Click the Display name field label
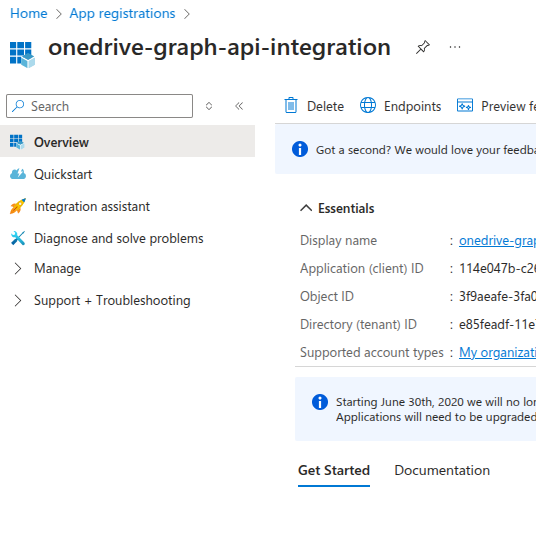The image size is (536, 544). 338,240
